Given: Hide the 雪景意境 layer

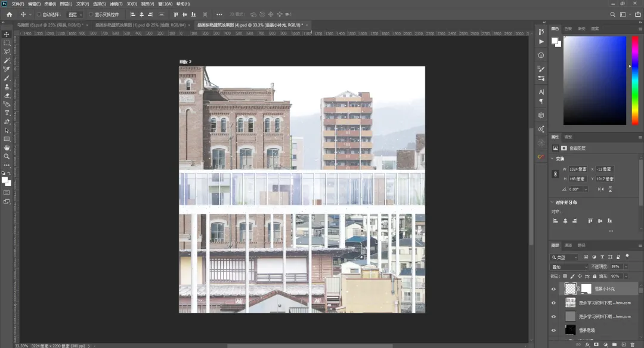Looking at the screenshot, I should pos(553,330).
